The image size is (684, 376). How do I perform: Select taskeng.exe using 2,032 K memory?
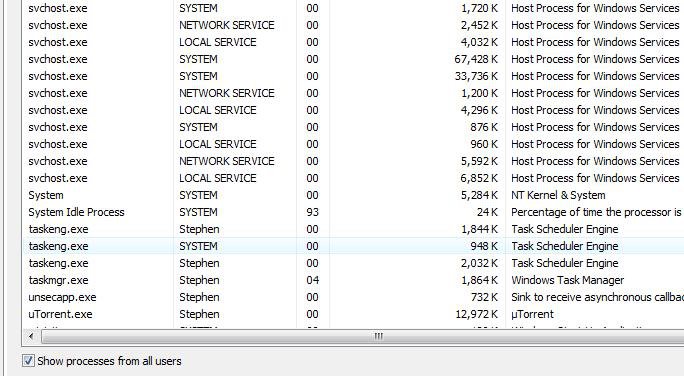click(353, 263)
